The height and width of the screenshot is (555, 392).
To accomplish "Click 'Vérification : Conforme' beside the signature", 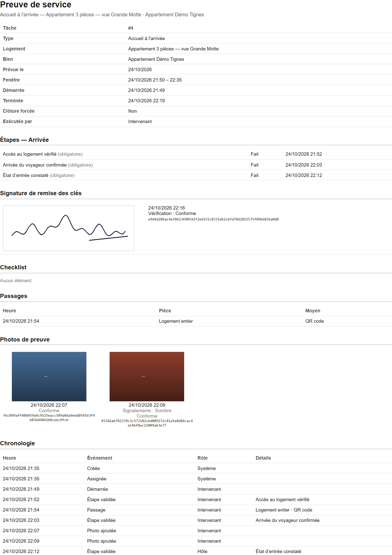I will coord(172,213).
